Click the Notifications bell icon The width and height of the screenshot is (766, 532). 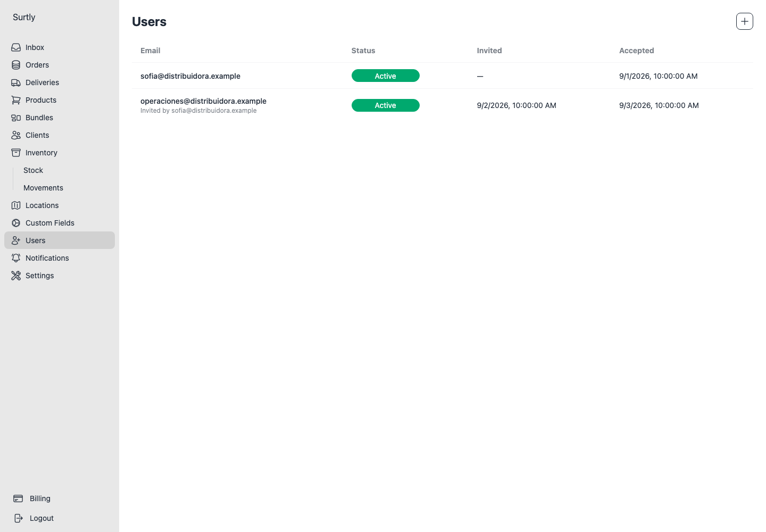click(x=16, y=258)
